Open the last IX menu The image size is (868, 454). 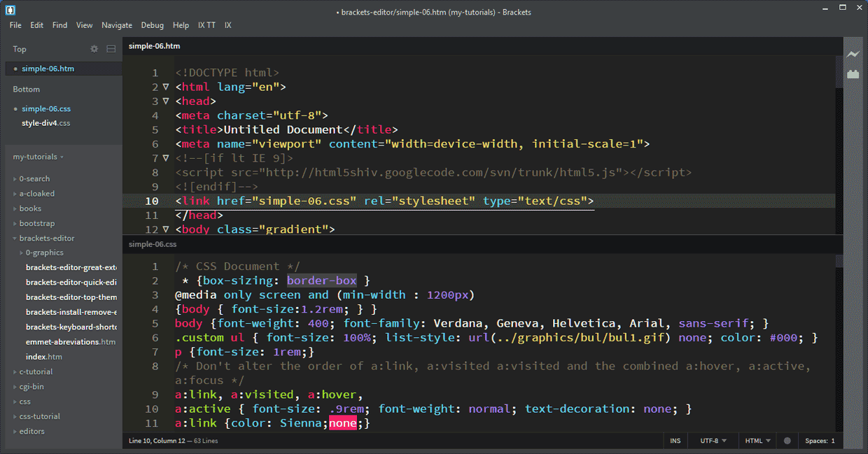coord(228,25)
